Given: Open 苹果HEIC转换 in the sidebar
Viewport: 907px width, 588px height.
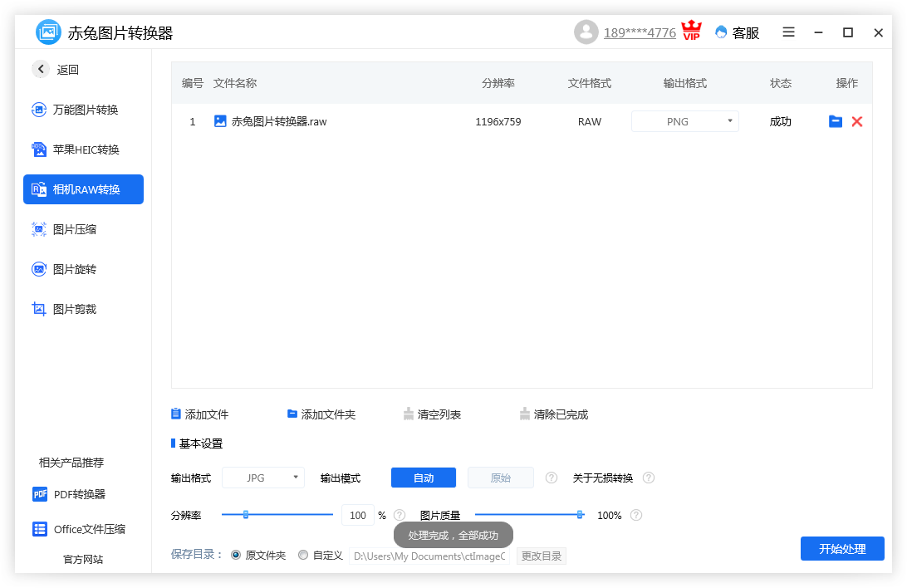Looking at the screenshot, I should 83,149.
